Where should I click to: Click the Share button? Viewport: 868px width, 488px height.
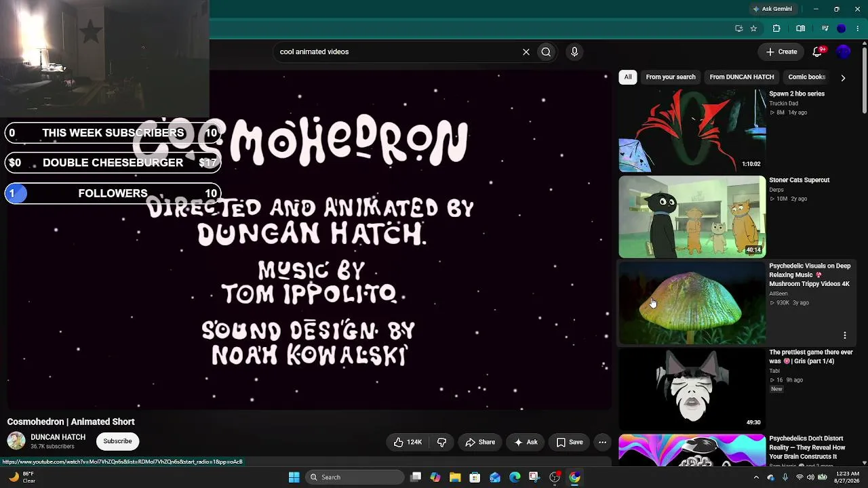480,442
